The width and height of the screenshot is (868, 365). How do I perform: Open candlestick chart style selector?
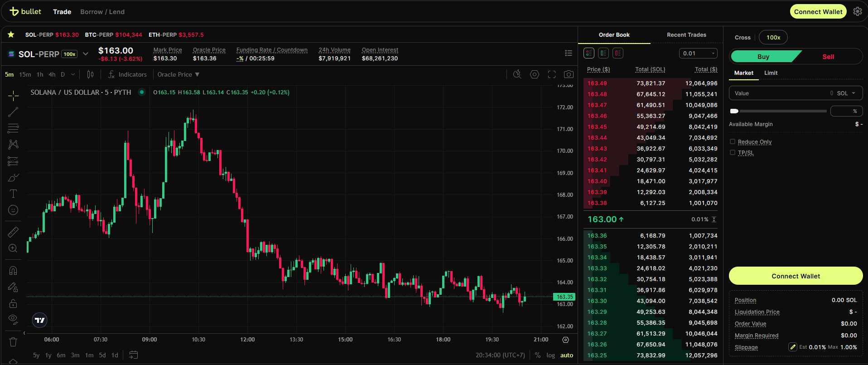click(x=90, y=74)
